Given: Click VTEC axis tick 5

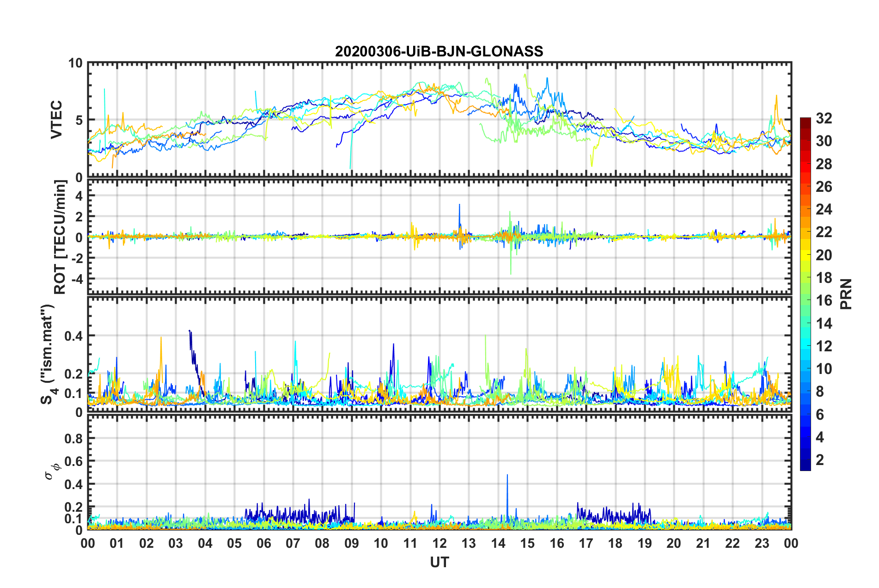Looking at the screenshot, I should coord(79,120).
